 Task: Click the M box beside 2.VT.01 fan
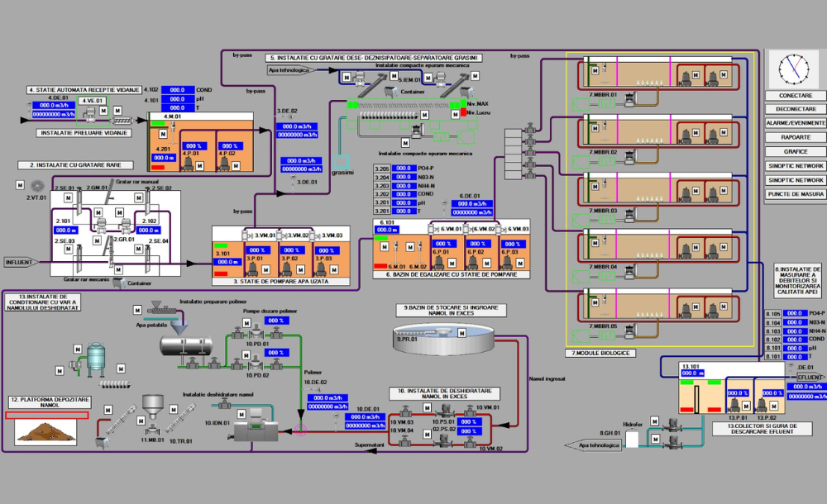20,185
